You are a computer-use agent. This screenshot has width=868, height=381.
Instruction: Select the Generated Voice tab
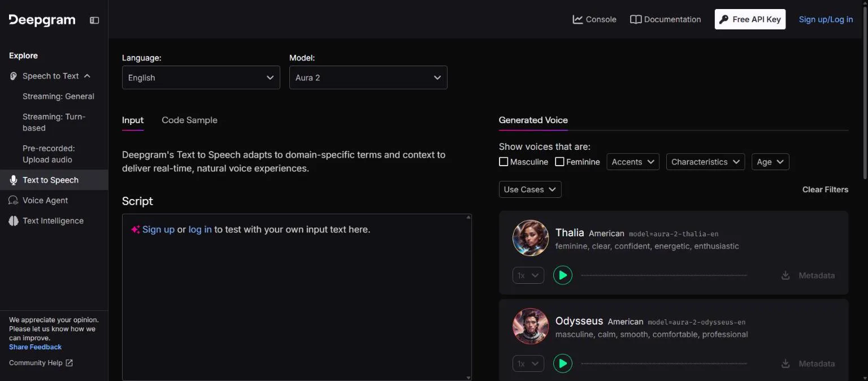click(x=533, y=120)
